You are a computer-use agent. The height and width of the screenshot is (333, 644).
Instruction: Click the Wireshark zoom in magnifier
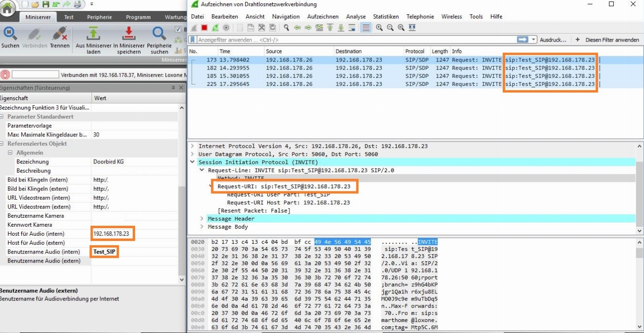[379, 28]
